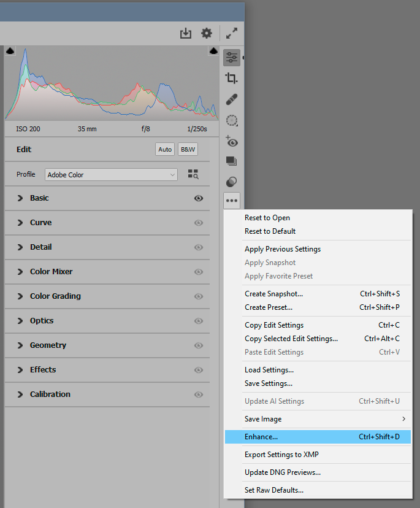This screenshot has width=420, height=508.
Task: Select Reset to Default menu entry
Action: point(270,231)
